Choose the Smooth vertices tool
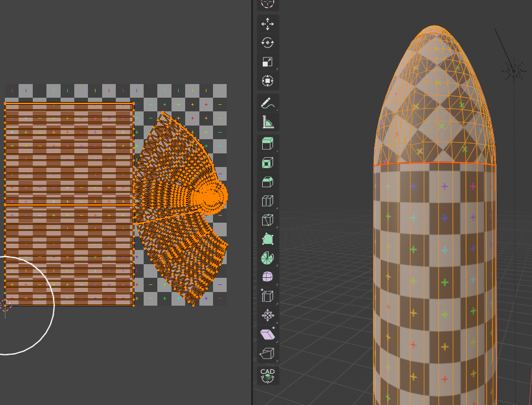 click(x=268, y=277)
